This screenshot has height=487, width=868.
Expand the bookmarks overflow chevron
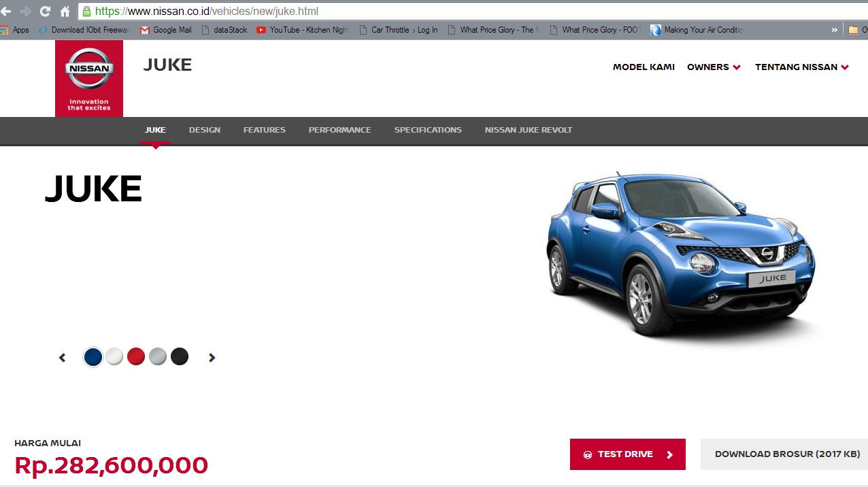point(835,30)
